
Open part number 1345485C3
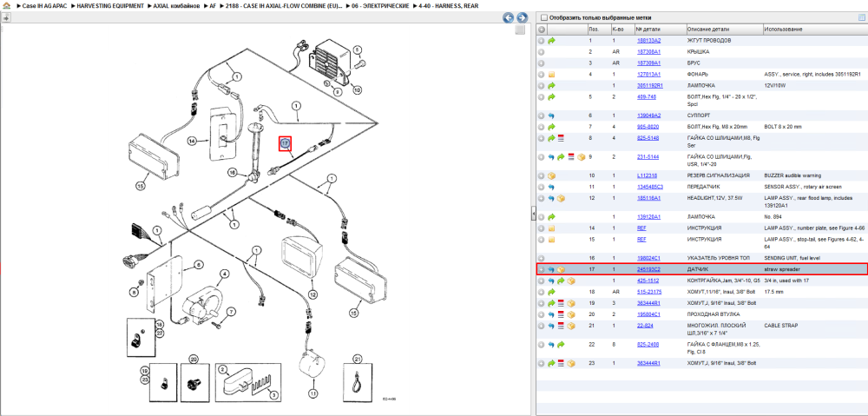650,187
